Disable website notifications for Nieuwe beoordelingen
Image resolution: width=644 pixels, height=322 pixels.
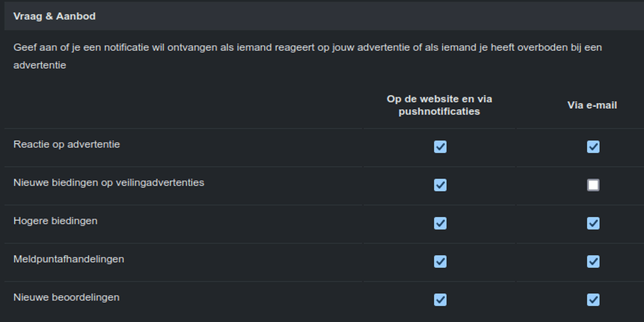pyautogui.click(x=440, y=300)
